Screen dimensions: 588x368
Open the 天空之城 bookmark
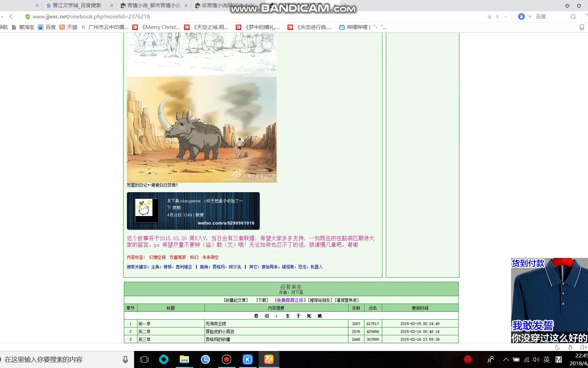click(206, 27)
